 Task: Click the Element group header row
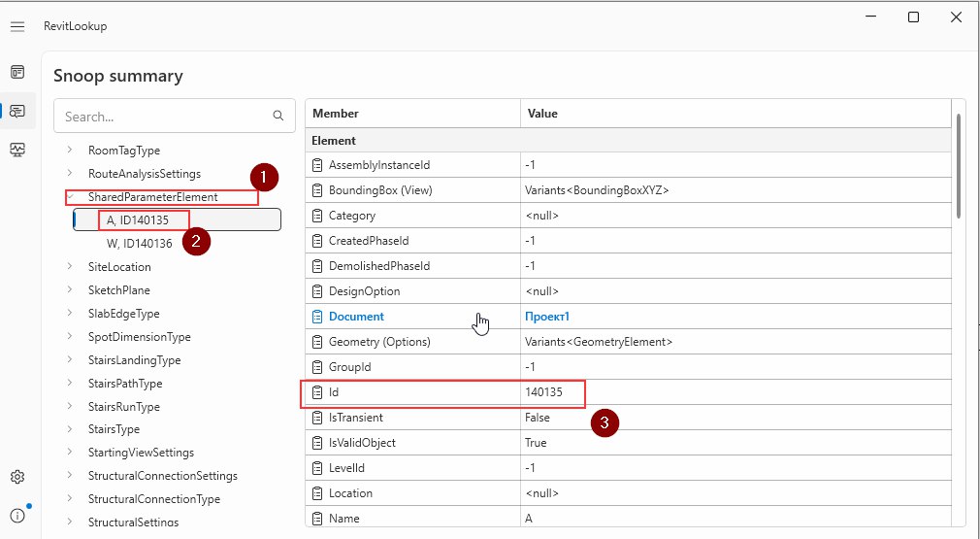tap(628, 141)
